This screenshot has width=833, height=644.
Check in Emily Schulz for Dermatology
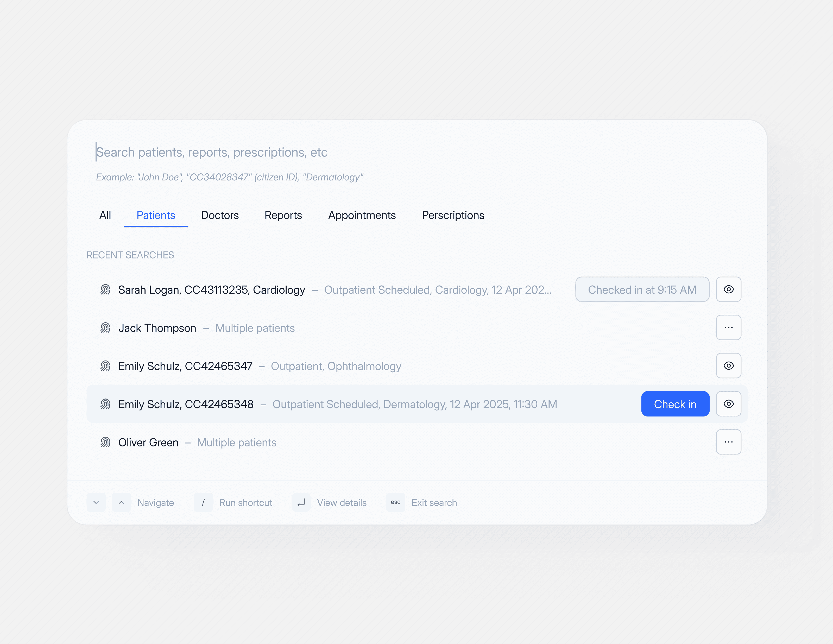[675, 404]
